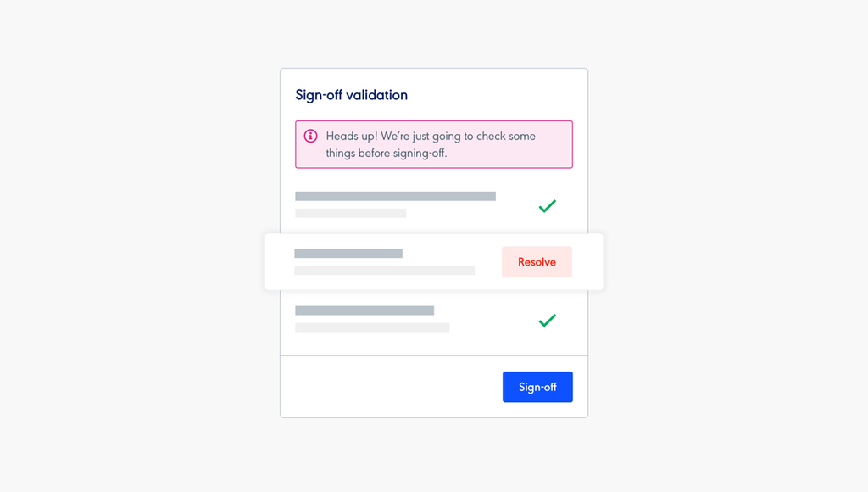This screenshot has height=492, width=868.
Task: Click the words "check some" in the alert banner
Action: pyautogui.click(x=506, y=137)
